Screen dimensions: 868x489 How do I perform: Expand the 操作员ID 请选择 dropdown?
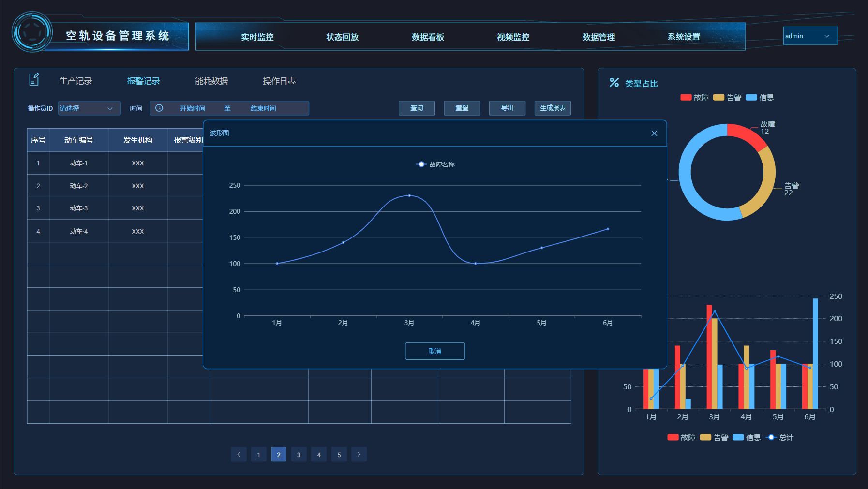point(89,108)
